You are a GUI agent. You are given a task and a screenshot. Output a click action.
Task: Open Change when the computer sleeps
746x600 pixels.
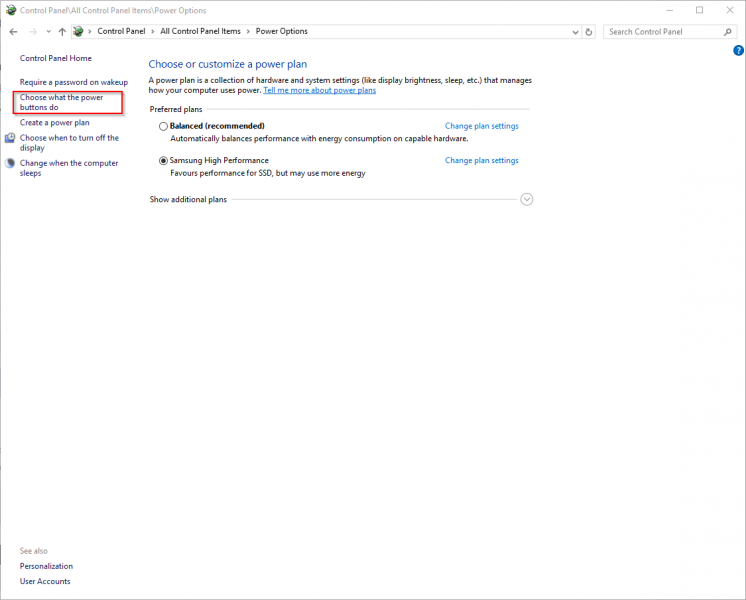[x=69, y=168]
